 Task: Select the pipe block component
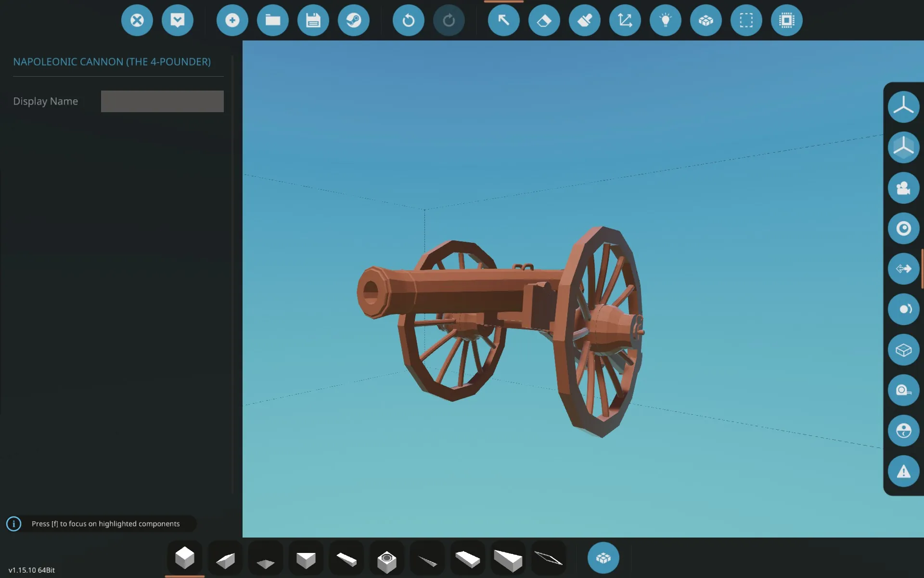coord(387,561)
